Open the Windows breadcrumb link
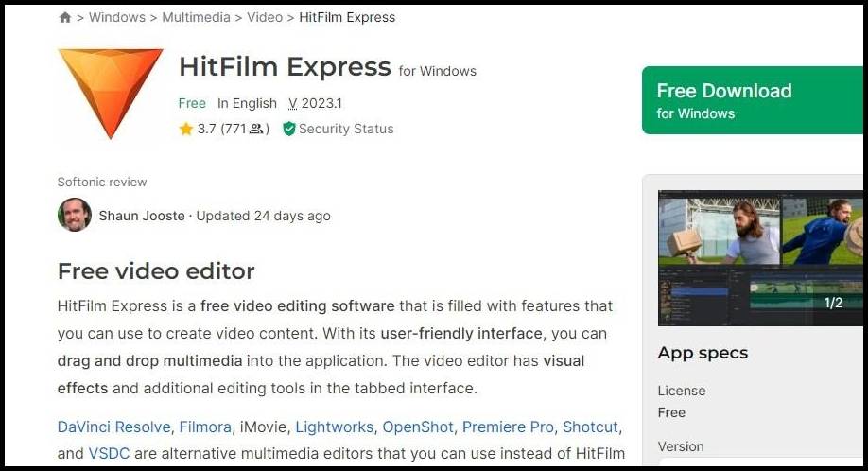 tap(117, 18)
